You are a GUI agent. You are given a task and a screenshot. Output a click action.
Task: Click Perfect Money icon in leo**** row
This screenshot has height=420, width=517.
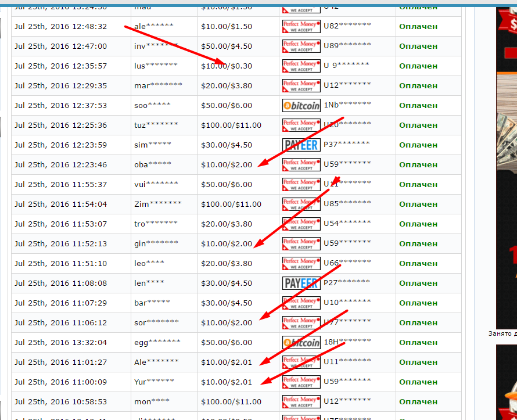pos(301,263)
